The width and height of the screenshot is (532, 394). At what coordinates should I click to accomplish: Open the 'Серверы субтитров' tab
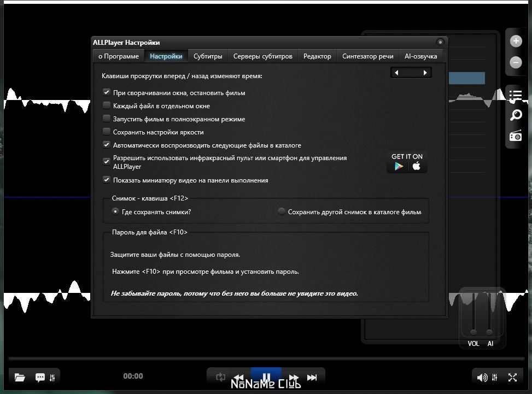262,56
